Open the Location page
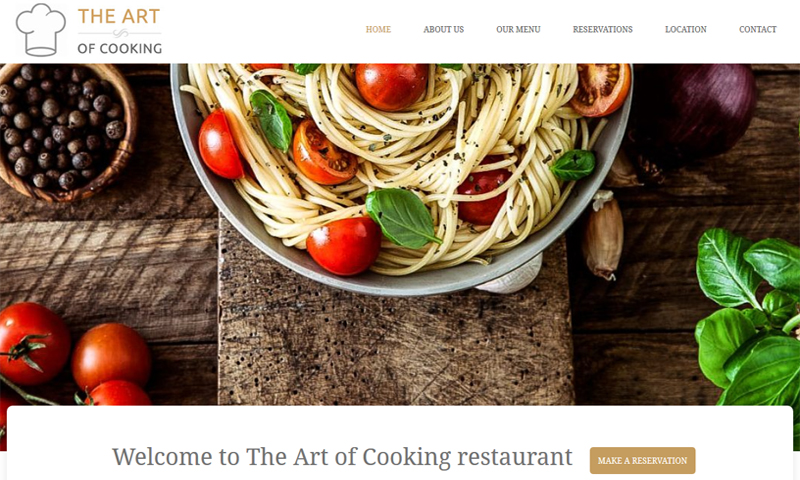 pyautogui.click(x=686, y=30)
